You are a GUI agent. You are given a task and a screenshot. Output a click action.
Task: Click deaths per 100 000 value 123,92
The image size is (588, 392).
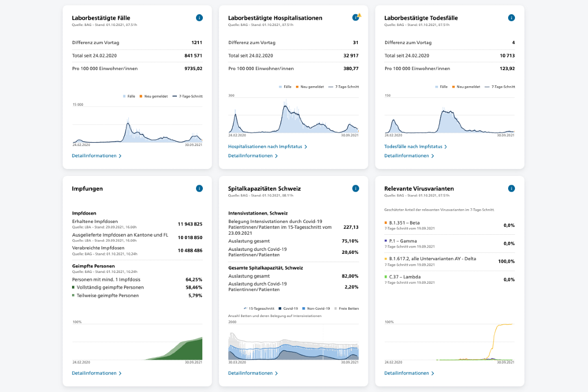(507, 69)
